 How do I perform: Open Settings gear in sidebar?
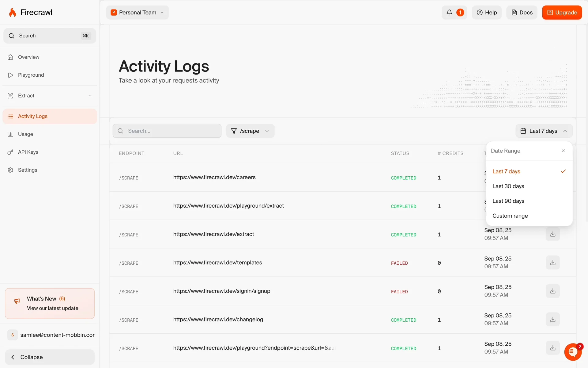tap(28, 170)
